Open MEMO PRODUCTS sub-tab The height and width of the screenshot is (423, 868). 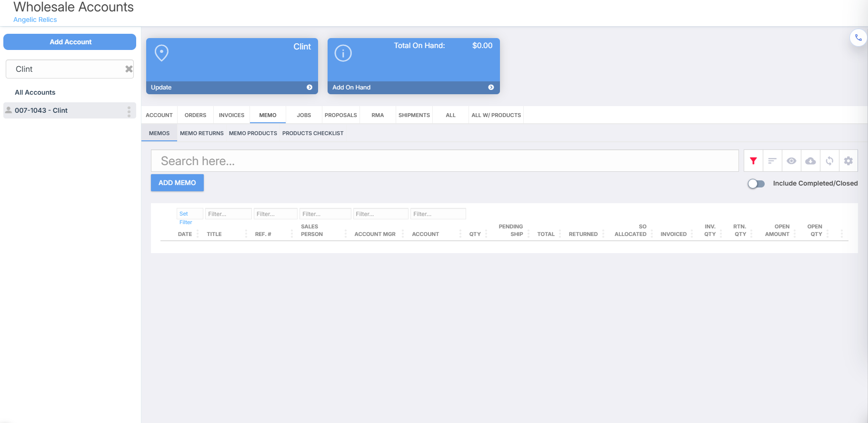[x=253, y=133]
